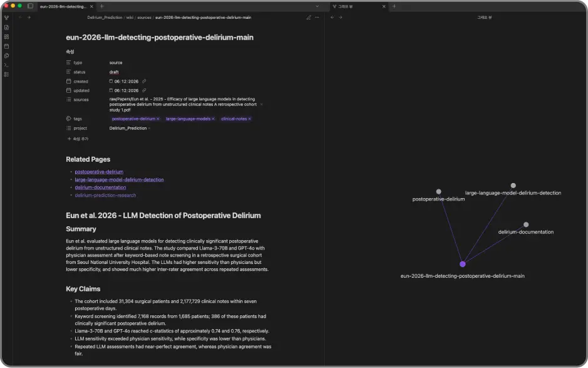Open daily note calendar icon in ribbon
The width and height of the screenshot is (588, 368).
pyautogui.click(x=6, y=46)
